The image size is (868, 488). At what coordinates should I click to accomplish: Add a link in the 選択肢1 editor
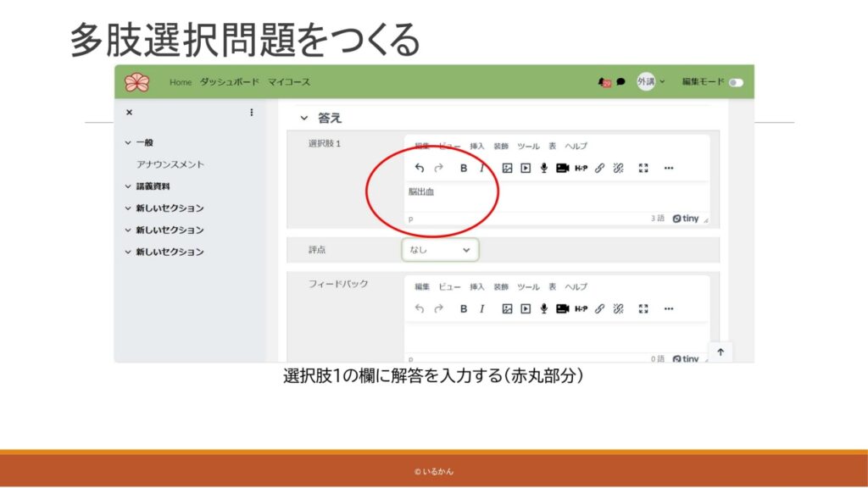click(599, 168)
